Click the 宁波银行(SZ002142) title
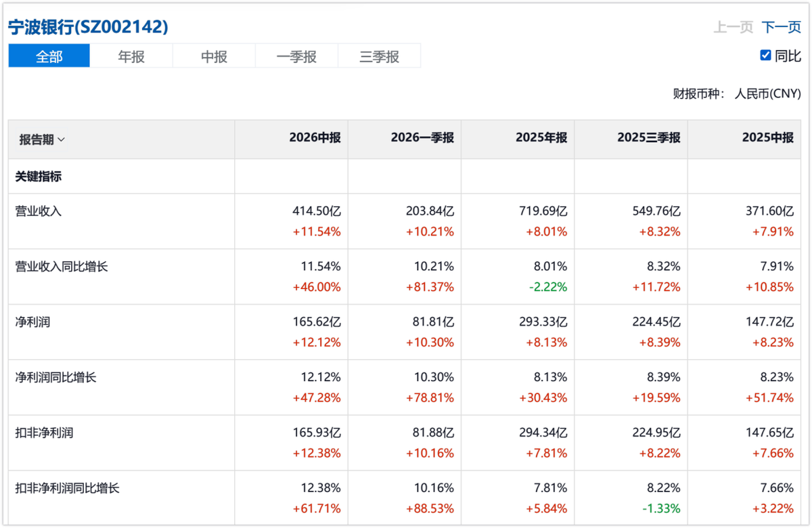The image size is (812, 528). [x=88, y=26]
